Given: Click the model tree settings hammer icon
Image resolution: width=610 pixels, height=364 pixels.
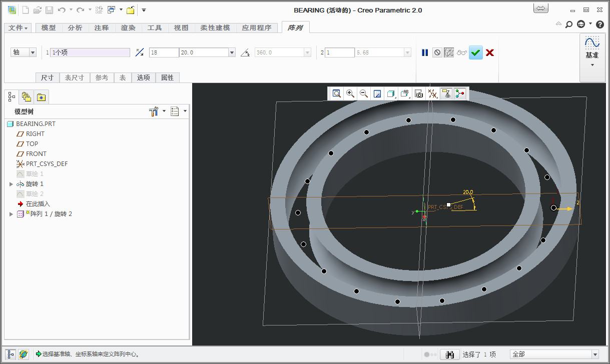Looking at the screenshot, I should (154, 111).
